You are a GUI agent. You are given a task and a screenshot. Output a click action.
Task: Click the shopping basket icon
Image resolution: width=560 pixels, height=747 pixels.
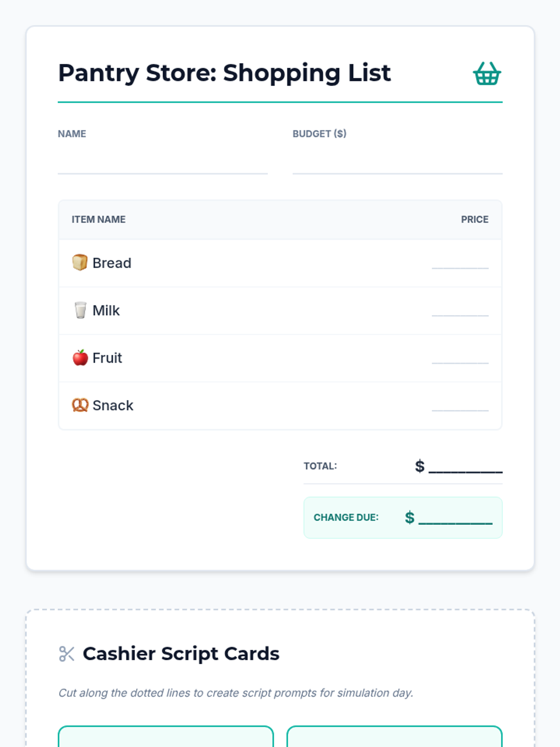487,73
